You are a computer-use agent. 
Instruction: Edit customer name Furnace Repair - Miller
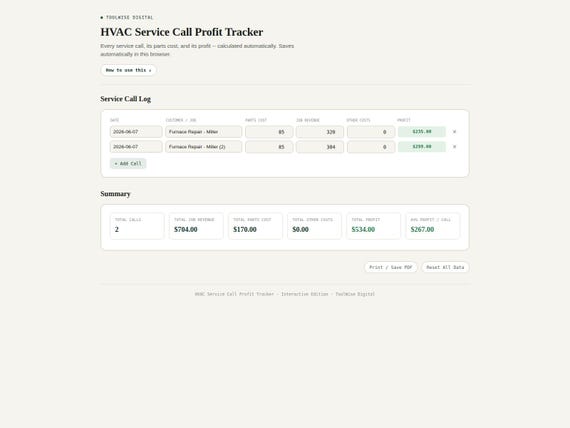tap(204, 132)
